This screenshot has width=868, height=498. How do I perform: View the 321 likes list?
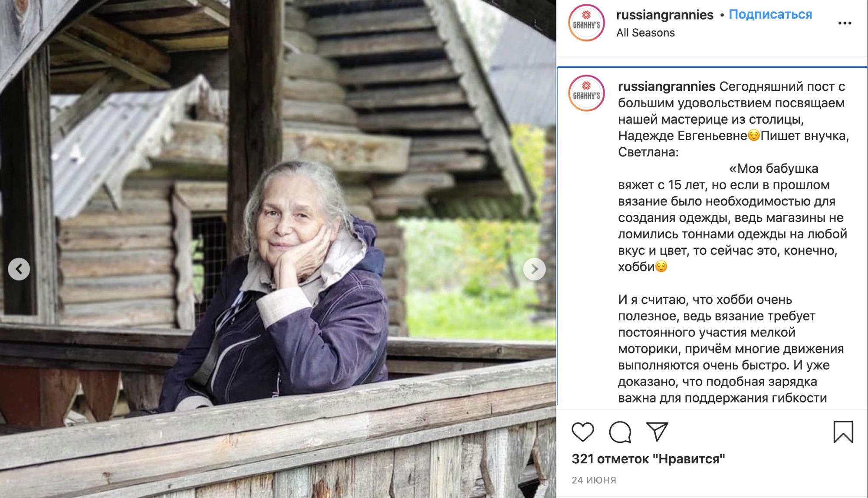(648, 459)
